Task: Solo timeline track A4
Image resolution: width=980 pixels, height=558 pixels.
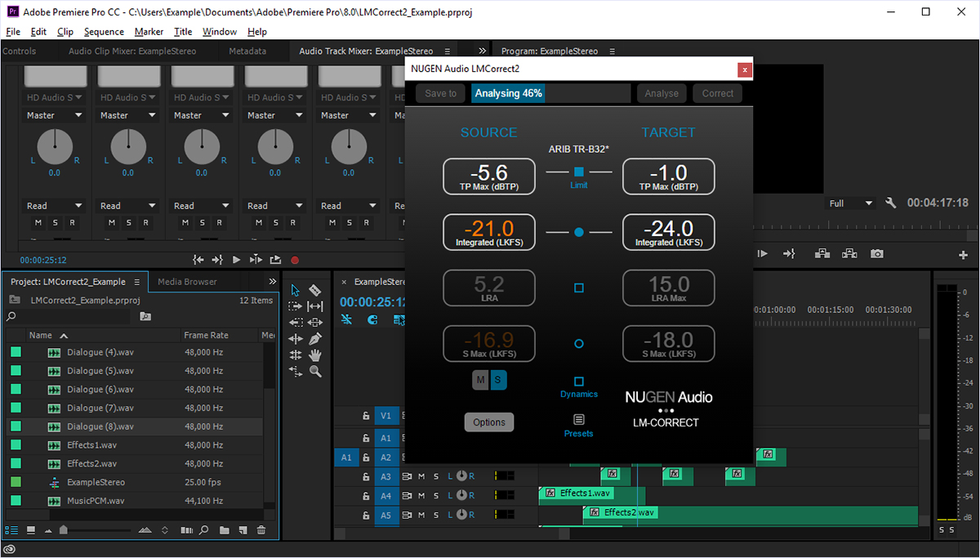Action: (x=436, y=495)
